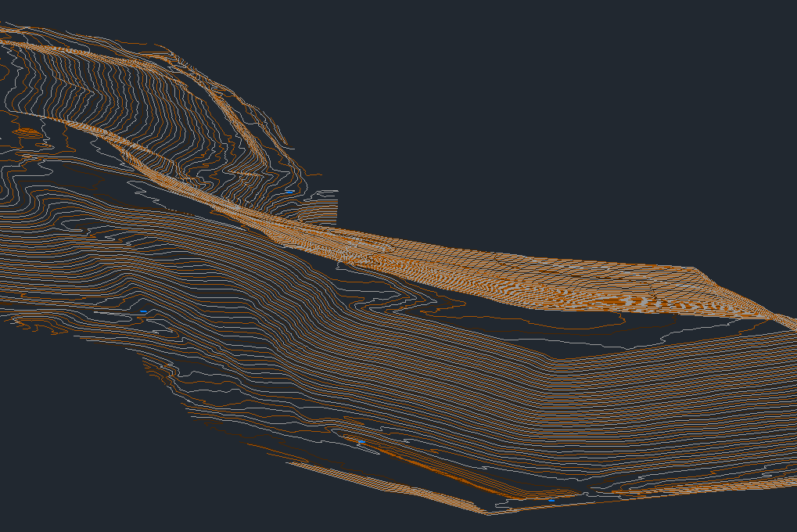Select the small closed oval contour at far left
797x532 pixels.
pyautogui.click(x=27, y=132)
